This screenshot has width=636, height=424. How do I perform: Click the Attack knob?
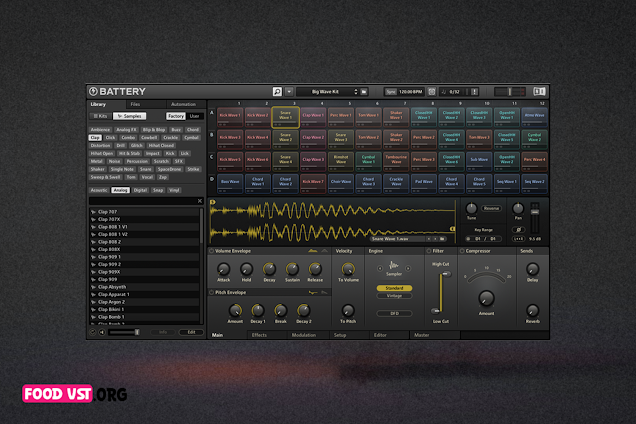pyautogui.click(x=223, y=269)
